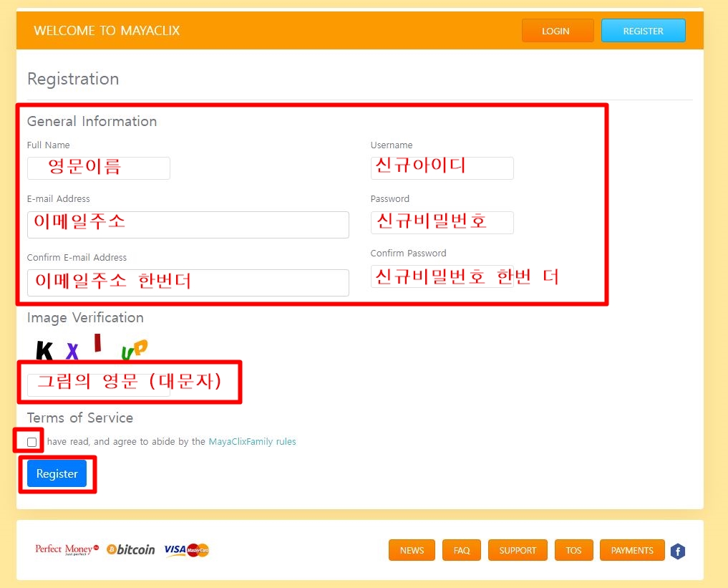The height and width of the screenshot is (588, 728).
Task: Click the Image Verification heading
Action: [85, 318]
